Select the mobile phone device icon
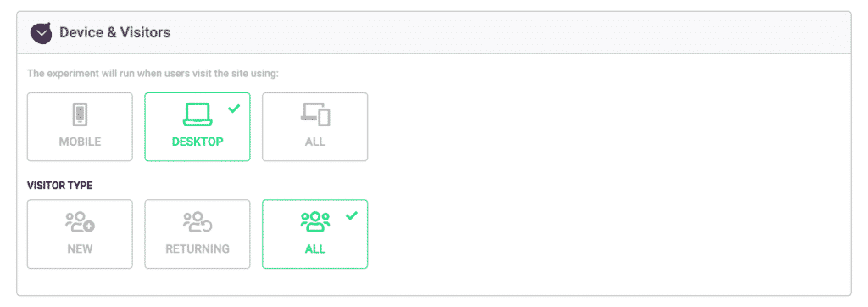Screen dimensions: 868x307 click(x=81, y=114)
